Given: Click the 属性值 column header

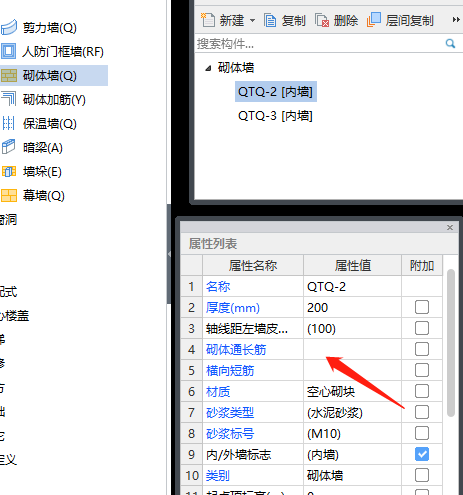Looking at the screenshot, I should (x=352, y=266).
